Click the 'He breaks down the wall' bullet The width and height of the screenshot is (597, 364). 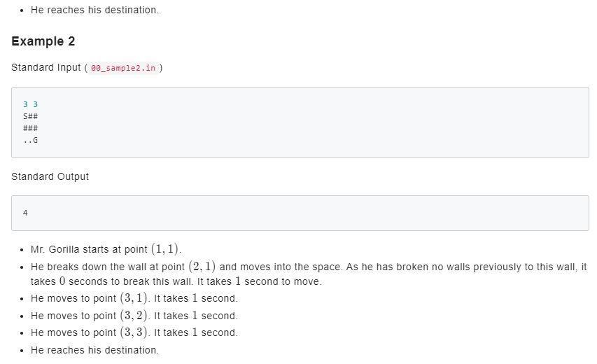click(309, 274)
